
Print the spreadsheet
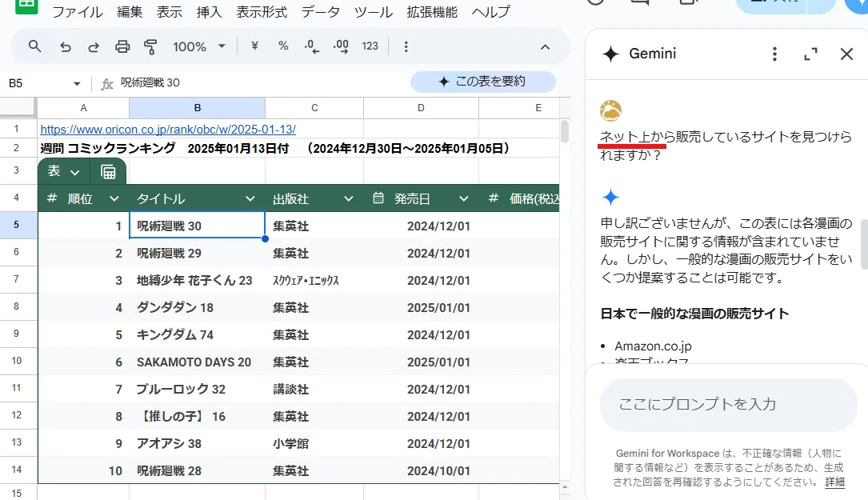(122, 46)
